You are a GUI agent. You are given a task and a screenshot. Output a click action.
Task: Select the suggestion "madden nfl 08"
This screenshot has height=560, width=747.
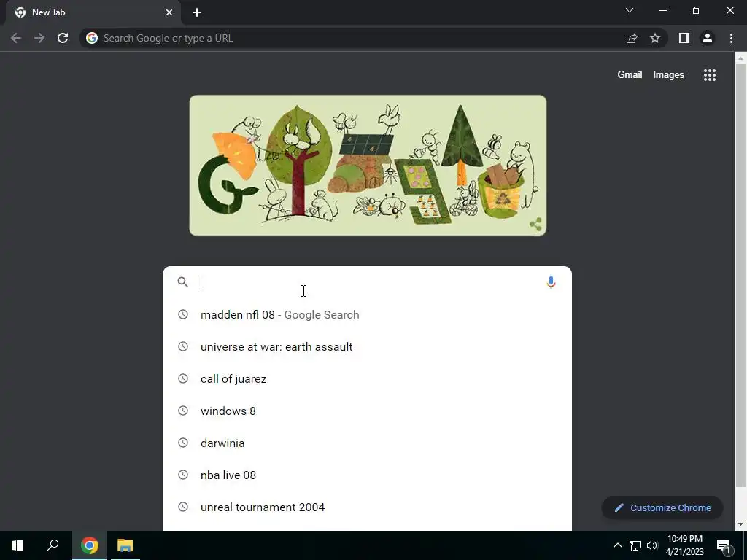(367, 315)
